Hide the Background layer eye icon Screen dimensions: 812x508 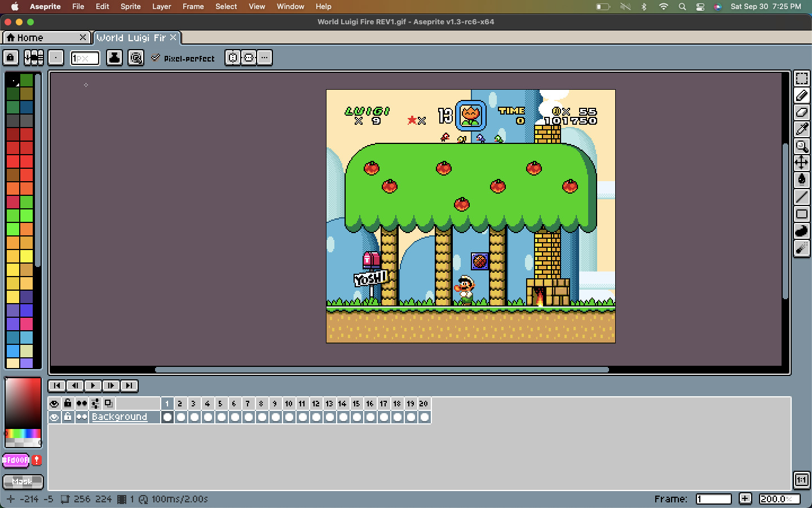54,417
